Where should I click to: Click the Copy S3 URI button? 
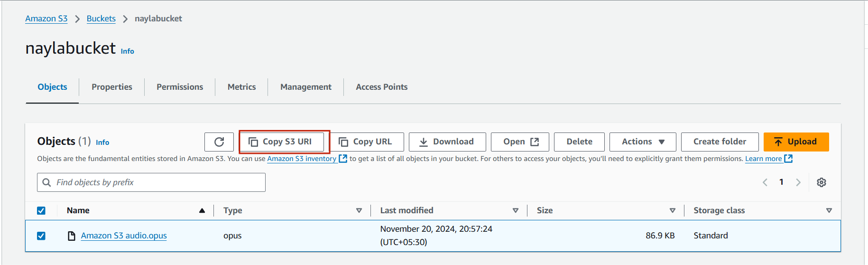(282, 142)
